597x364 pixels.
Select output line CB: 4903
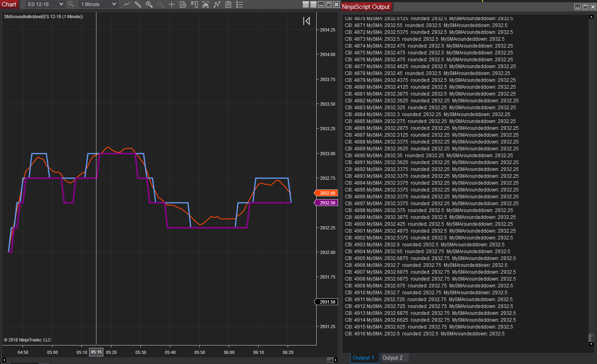point(425,245)
